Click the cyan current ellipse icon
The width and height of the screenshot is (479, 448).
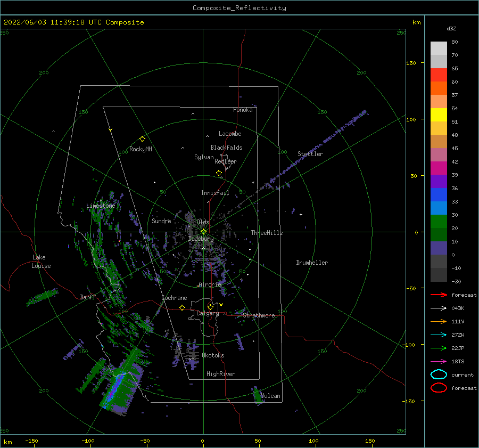(439, 374)
